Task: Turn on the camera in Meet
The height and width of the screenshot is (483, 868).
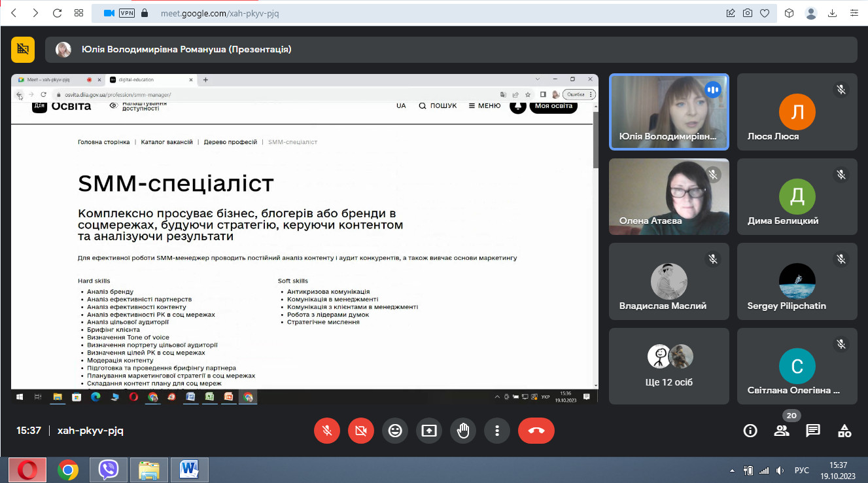Action: pyautogui.click(x=361, y=431)
